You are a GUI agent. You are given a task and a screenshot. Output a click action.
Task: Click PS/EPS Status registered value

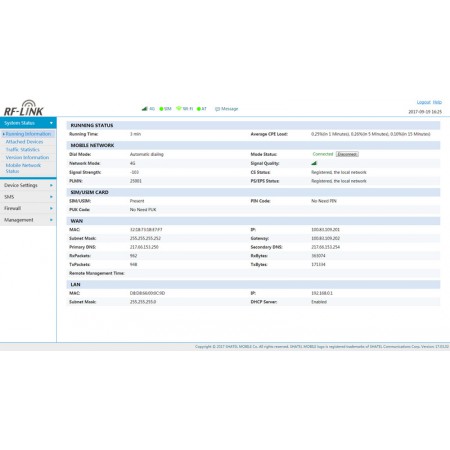click(x=339, y=181)
